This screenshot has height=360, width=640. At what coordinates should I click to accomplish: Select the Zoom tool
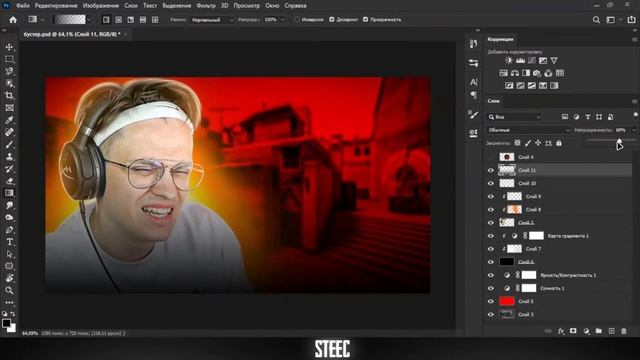[9, 290]
